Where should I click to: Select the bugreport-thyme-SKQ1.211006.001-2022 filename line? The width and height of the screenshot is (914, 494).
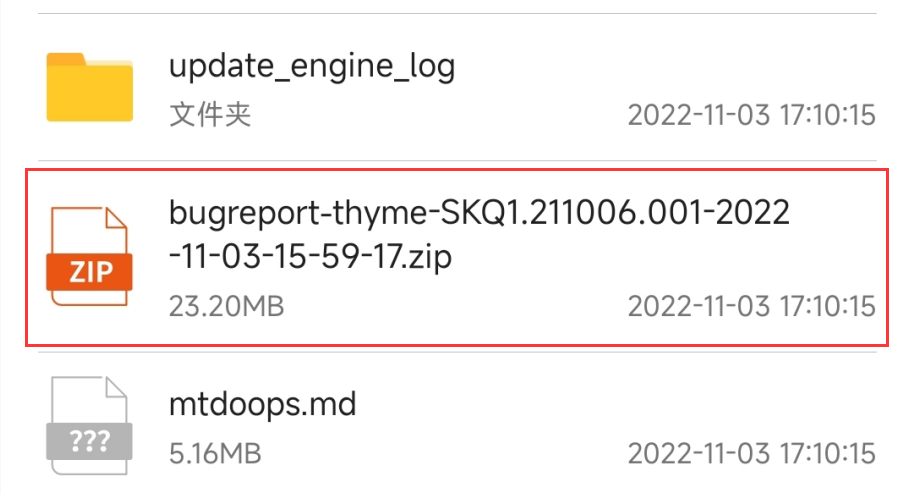pyautogui.click(x=479, y=212)
